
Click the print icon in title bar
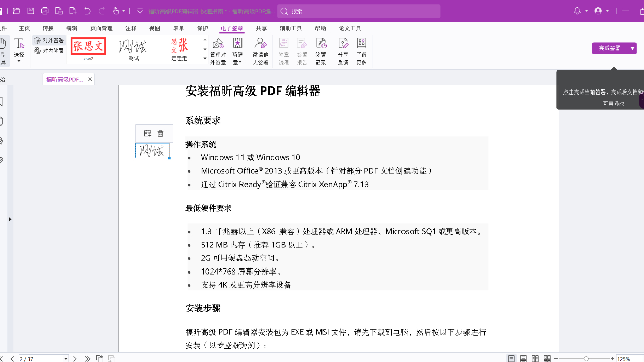pyautogui.click(x=45, y=11)
